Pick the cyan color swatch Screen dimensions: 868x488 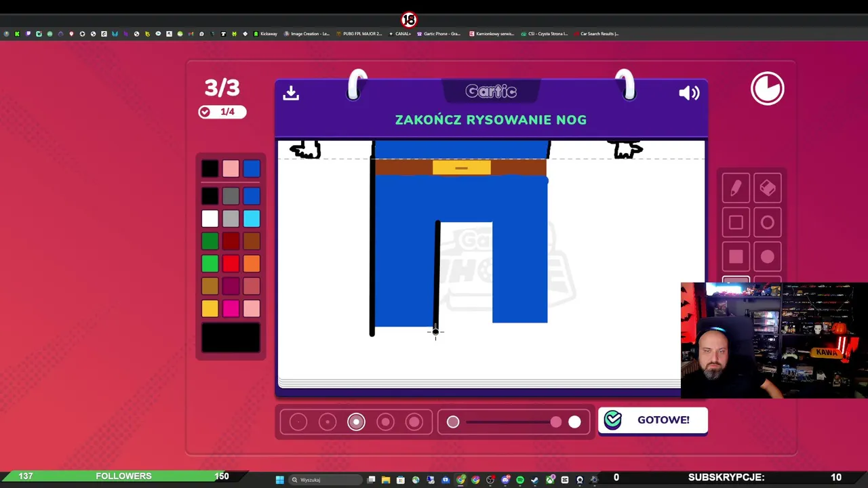coord(252,218)
